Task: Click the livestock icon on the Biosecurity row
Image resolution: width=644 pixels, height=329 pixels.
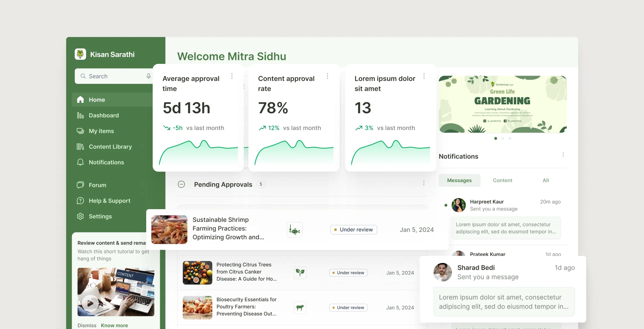Action: (300, 307)
